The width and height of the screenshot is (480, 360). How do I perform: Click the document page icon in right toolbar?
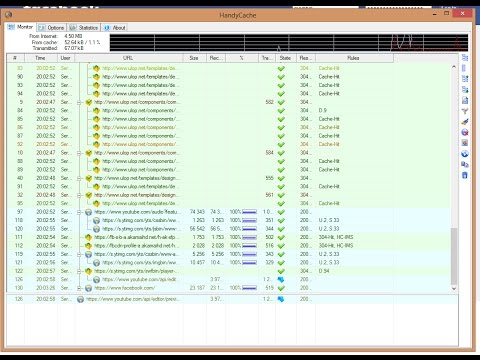pos(465,100)
